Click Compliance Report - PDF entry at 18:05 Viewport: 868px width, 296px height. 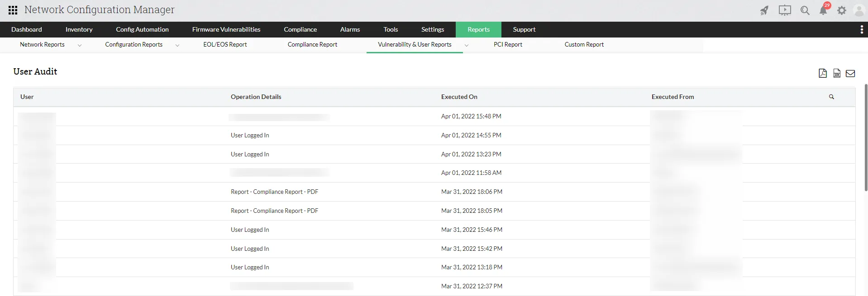(x=274, y=211)
